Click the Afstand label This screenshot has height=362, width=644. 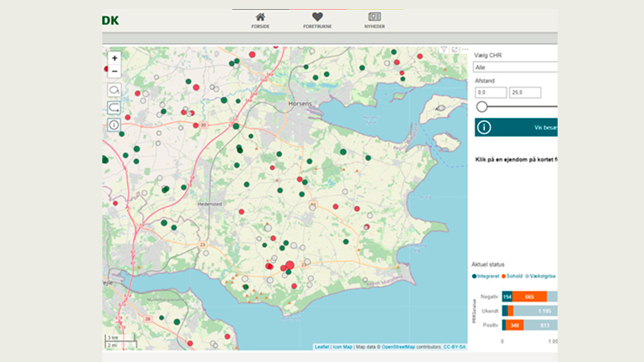pos(485,81)
